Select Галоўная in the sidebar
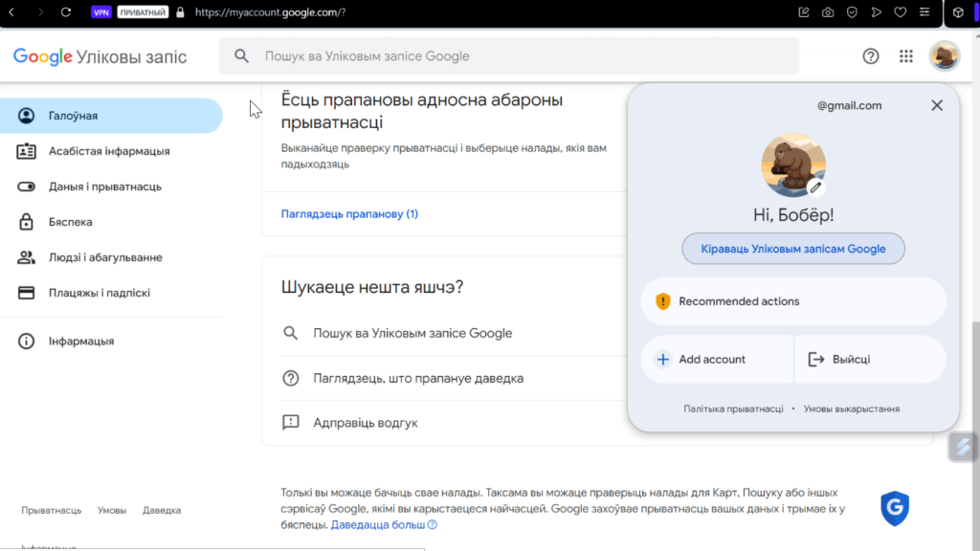 (x=111, y=116)
